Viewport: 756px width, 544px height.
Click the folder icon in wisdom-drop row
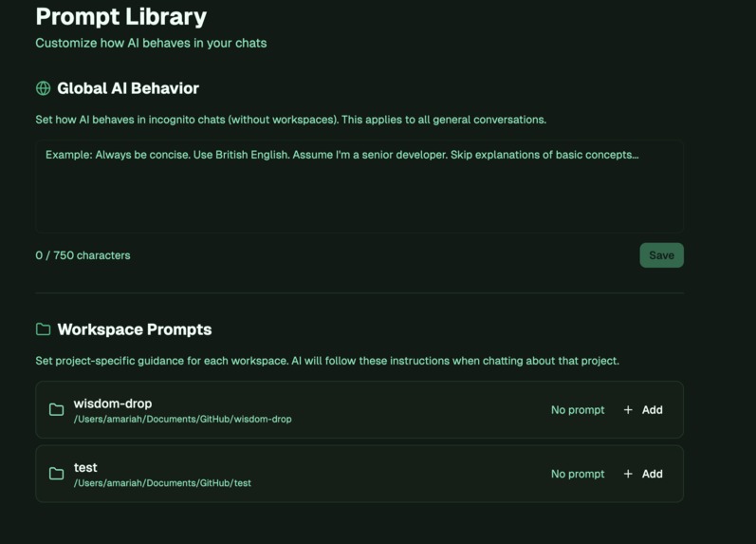click(56, 410)
